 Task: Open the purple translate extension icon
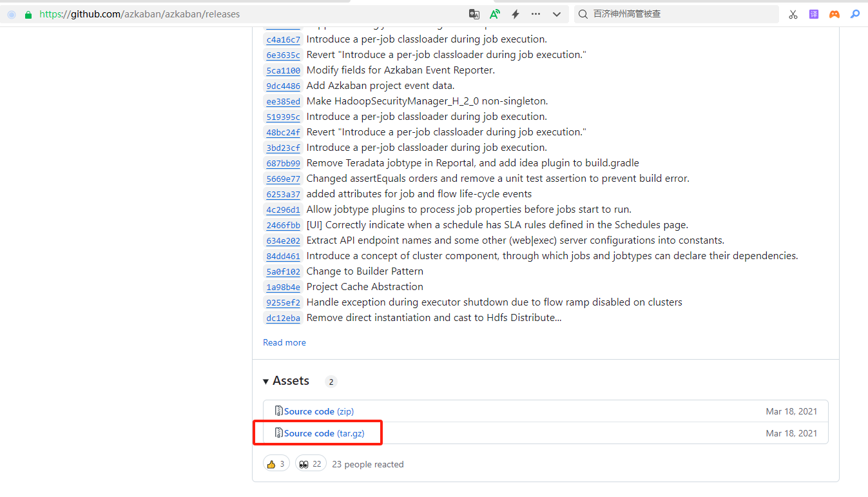814,14
